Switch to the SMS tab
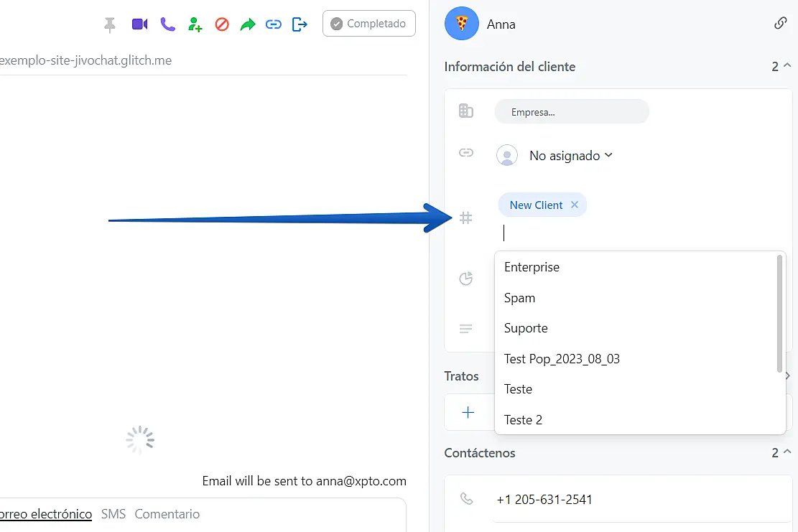 tap(113, 513)
